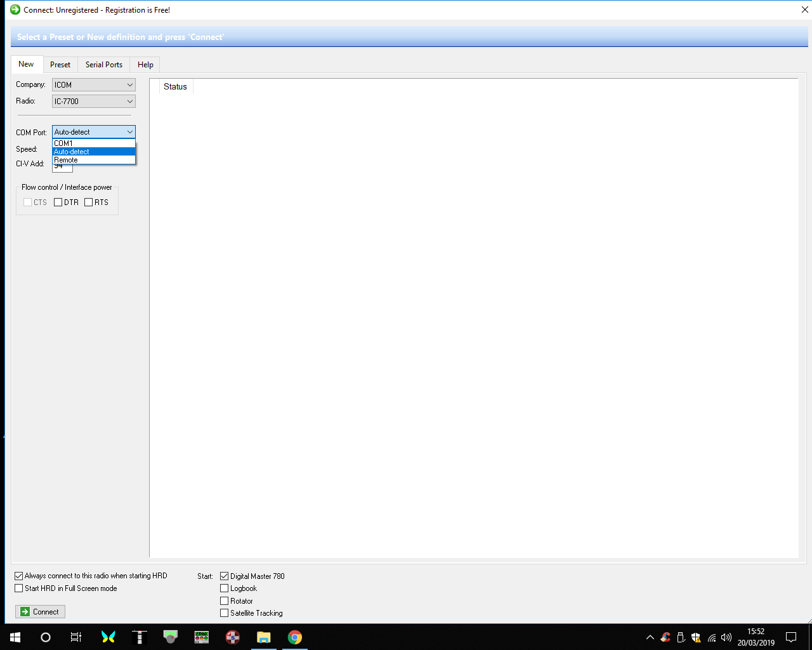
Task: Open the butterfly app in taskbar
Action: pos(108,637)
